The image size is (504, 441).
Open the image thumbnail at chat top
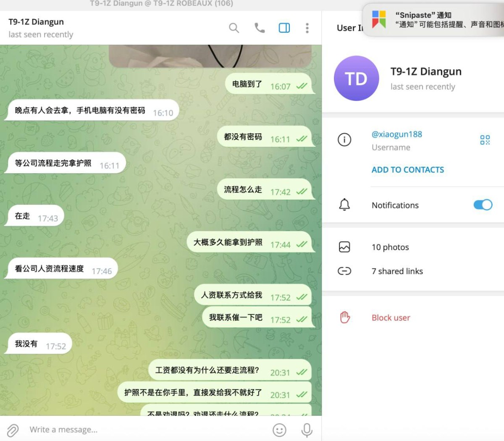tap(210, 56)
